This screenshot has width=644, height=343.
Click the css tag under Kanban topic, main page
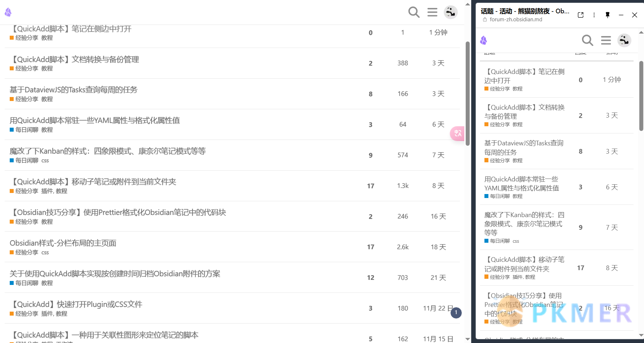pos(45,160)
